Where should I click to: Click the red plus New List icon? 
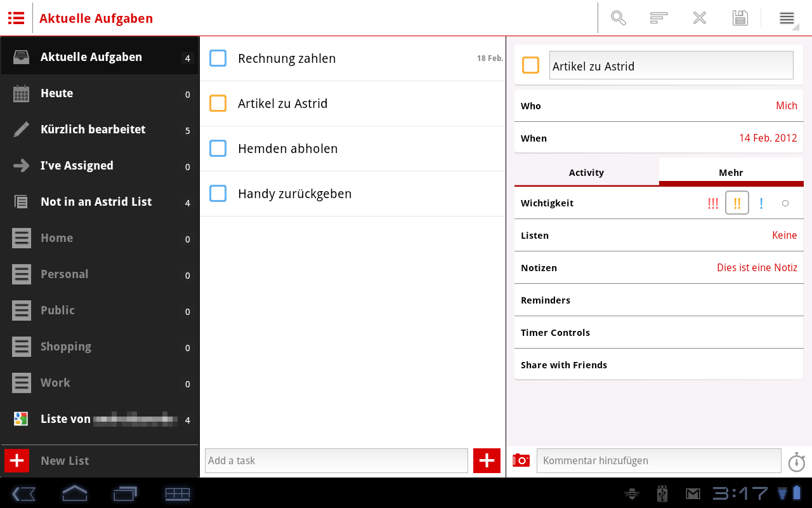pos(17,460)
